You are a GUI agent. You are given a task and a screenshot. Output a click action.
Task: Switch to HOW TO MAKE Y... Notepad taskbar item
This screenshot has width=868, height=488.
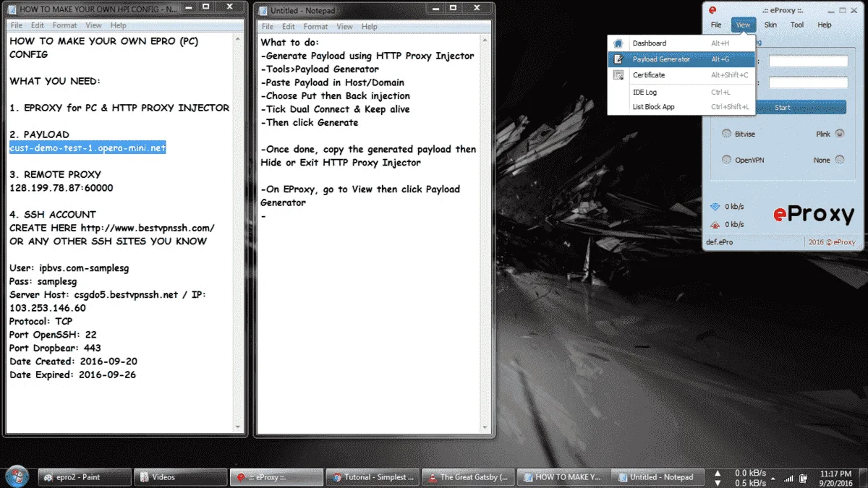tap(563, 477)
